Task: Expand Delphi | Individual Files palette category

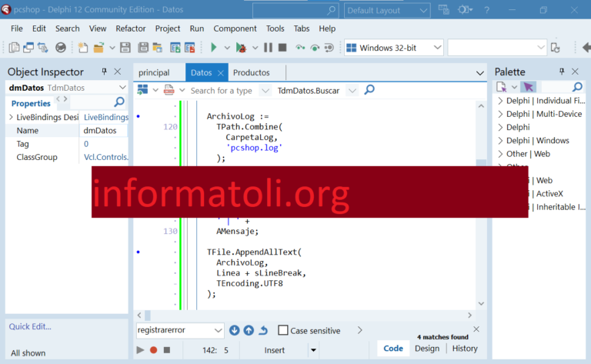Action: click(500, 101)
